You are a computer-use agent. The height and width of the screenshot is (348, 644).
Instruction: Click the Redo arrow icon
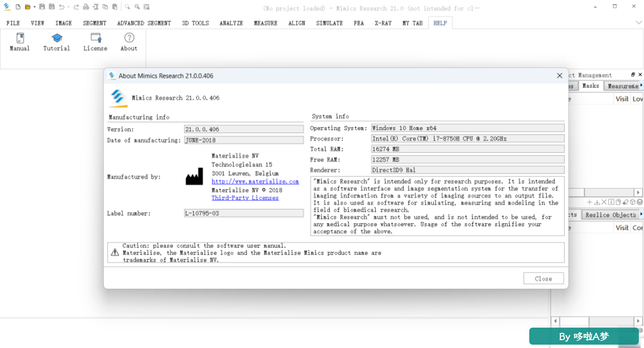tap(76, 7)
